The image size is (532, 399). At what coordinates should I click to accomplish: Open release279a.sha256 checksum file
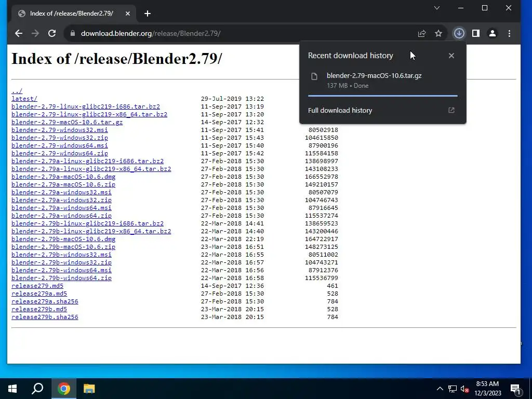pyautogui.click(x=45, y=302)
